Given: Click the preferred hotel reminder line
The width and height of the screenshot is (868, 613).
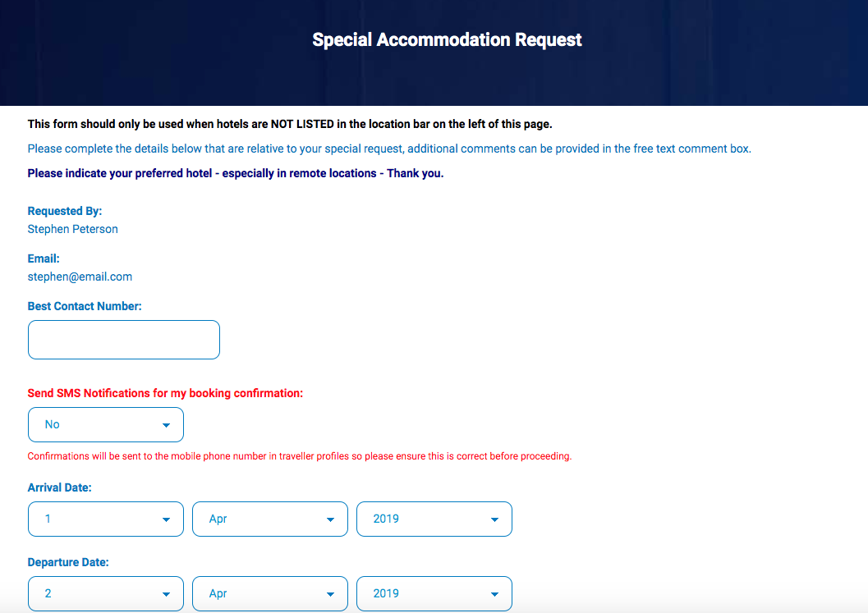Looking at the screenshot, I should pyautogui.click(x=235, y=173).
